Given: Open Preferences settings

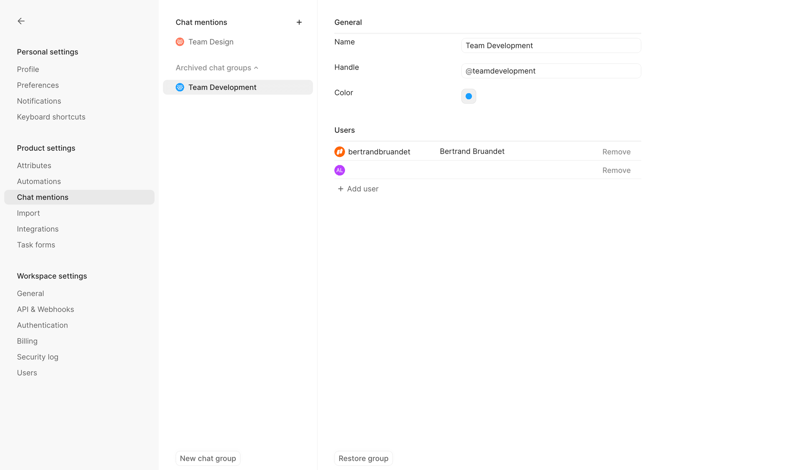Looking at the screenshot, I should [x=38, y=85].
